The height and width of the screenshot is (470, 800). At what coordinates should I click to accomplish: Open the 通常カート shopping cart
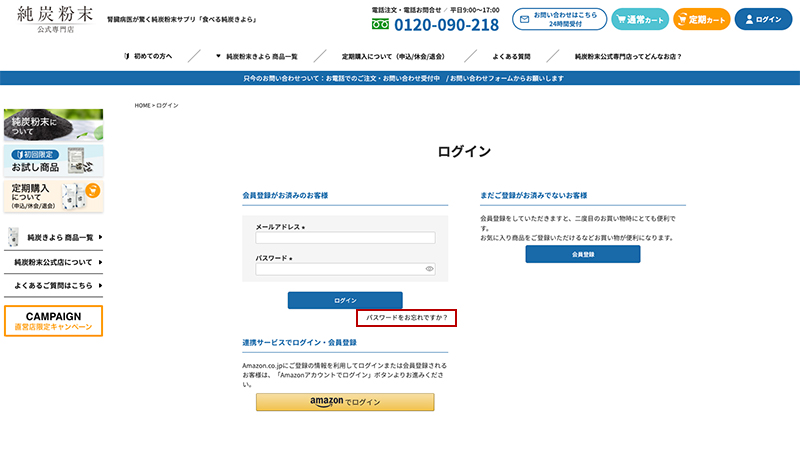point(639,19)
